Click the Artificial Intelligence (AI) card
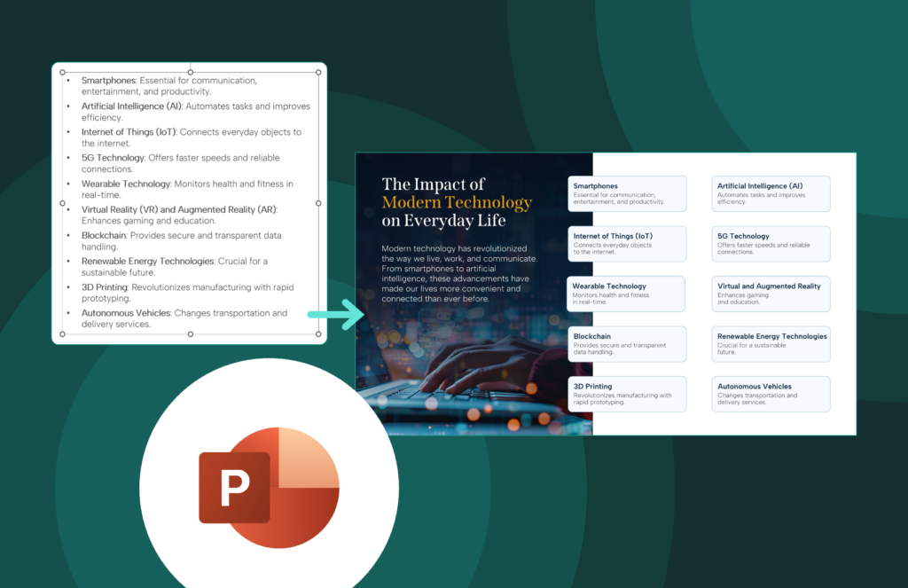 771,193
